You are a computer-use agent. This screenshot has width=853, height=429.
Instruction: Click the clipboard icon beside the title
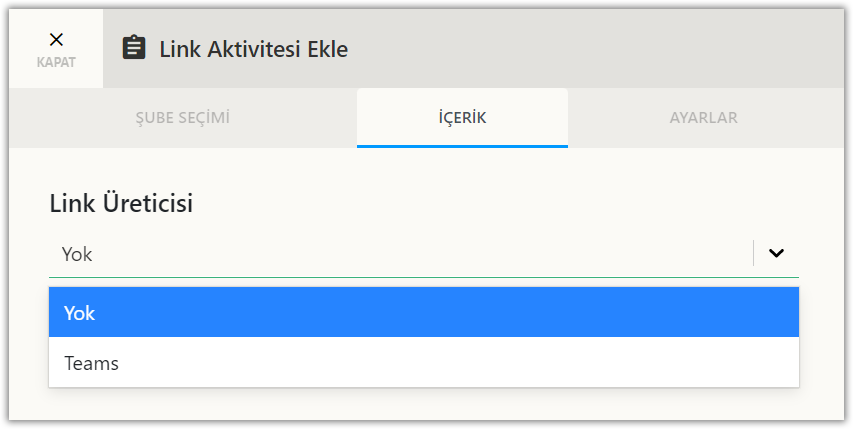[134, 48]
